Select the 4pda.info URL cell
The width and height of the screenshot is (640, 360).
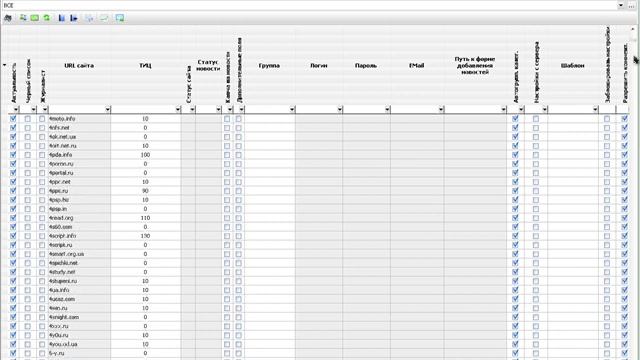coord(79,155)
